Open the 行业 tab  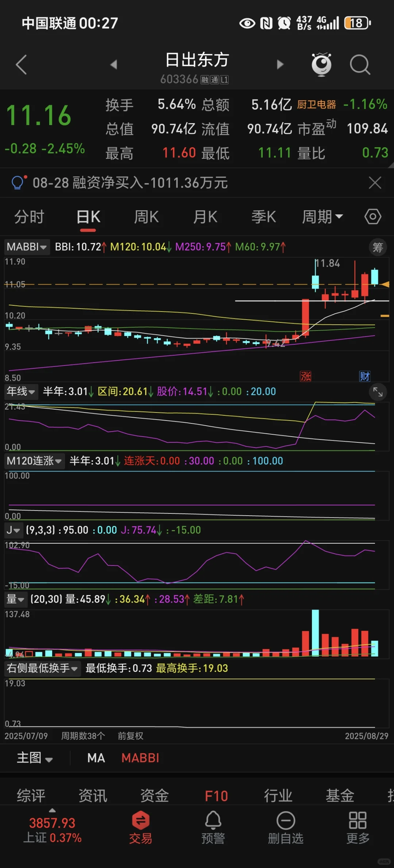(278, 796)
